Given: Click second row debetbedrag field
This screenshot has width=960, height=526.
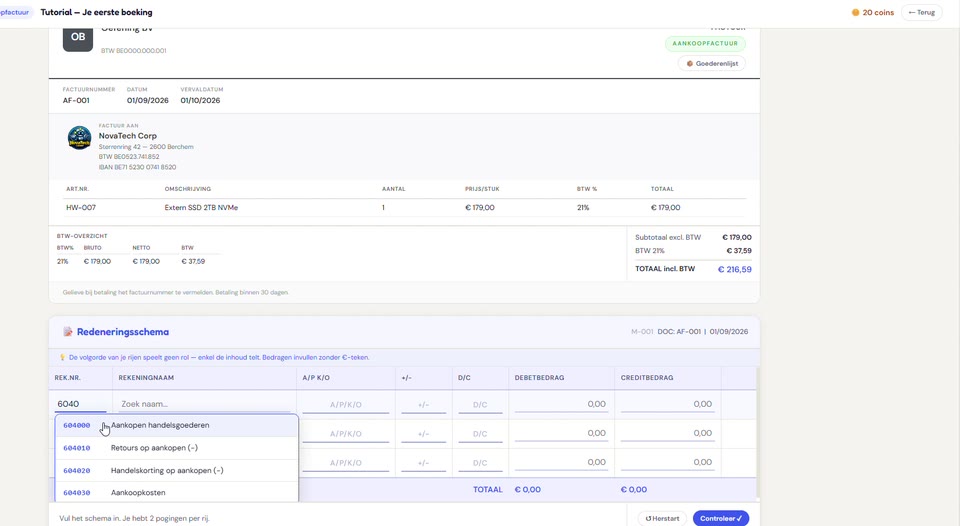Looking at the screenshot, I should tap(561, 433).
